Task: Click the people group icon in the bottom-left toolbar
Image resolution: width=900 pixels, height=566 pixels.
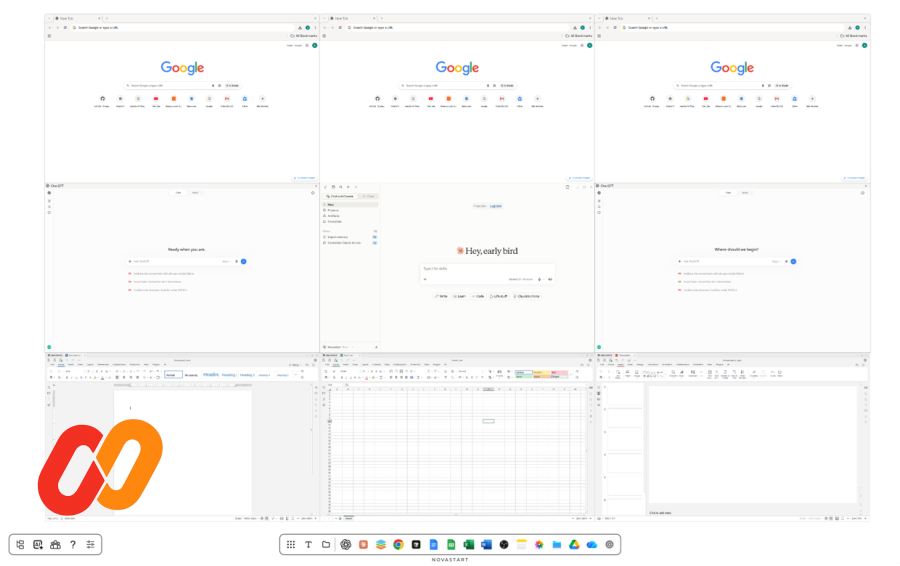Action: point(55,545)
